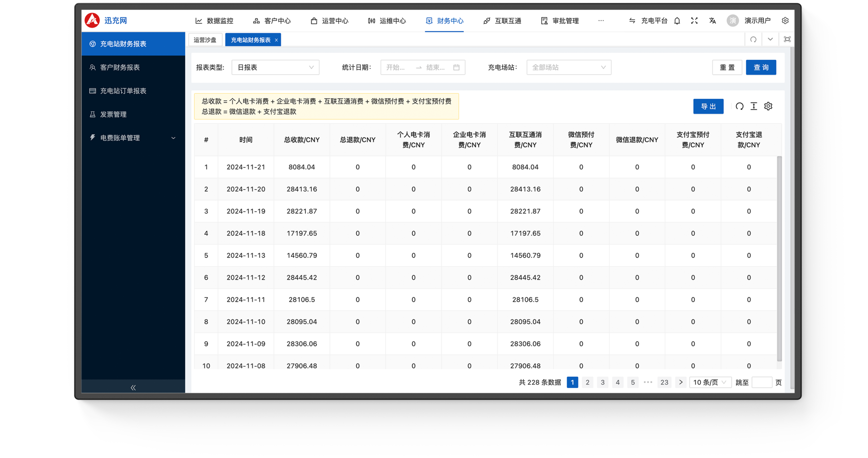Open the 10 条/页 page size selector
Image resolution: width=868 pixels, height=458 pixels.
[710, 382]
